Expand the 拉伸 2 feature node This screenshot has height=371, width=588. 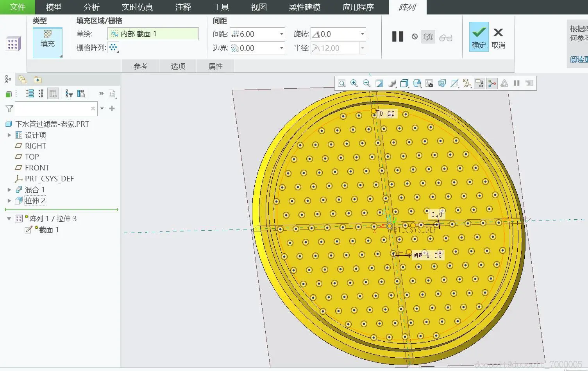[9, 201]
